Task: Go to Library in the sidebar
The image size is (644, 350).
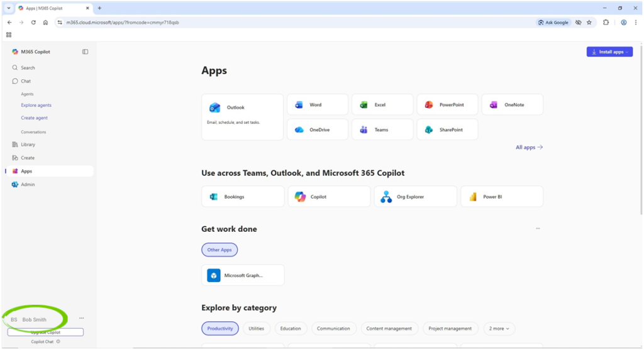Action: pyautogui.click(x=28, y=145)
